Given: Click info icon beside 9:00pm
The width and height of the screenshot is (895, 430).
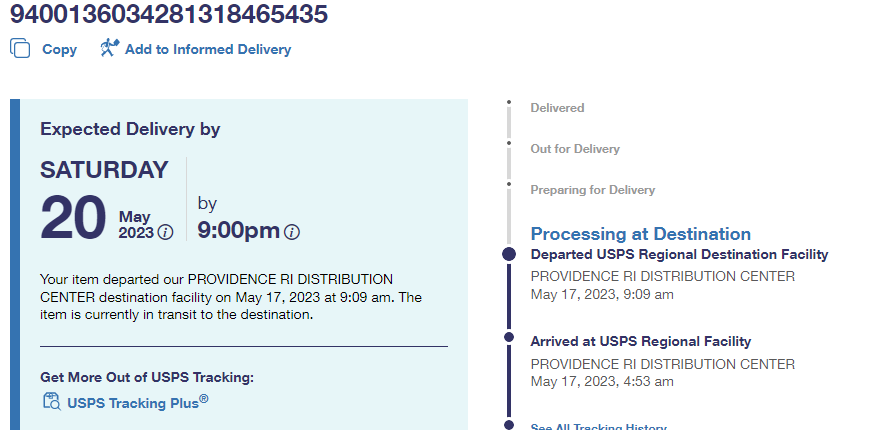Looking at the screenshot, I should tap(292, 232).
